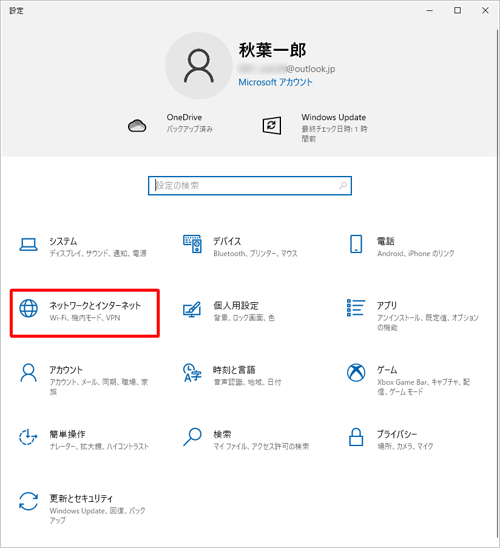Focus the 設定の検索 search field
The height and width of the screenshot is (548, 500).
250,186
